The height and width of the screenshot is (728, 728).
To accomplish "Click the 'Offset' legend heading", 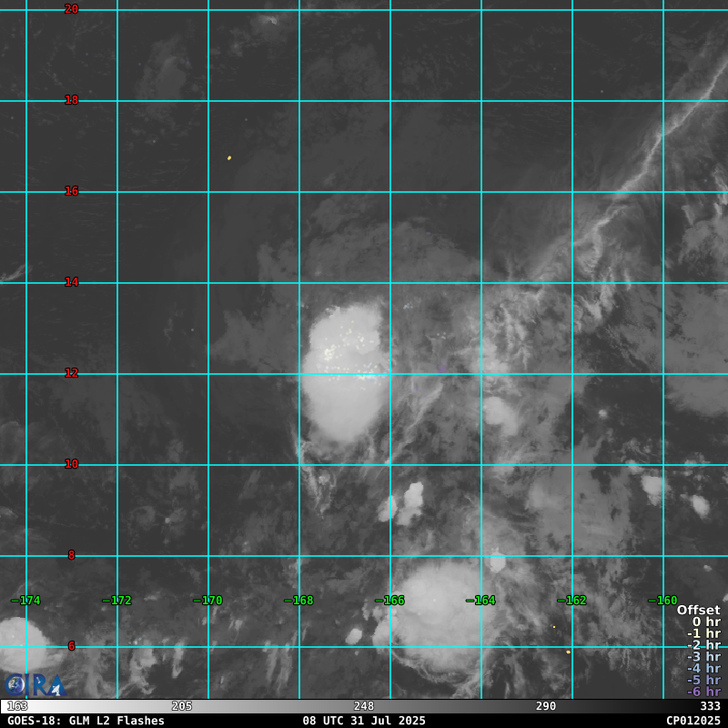I will tap(698, 611).
